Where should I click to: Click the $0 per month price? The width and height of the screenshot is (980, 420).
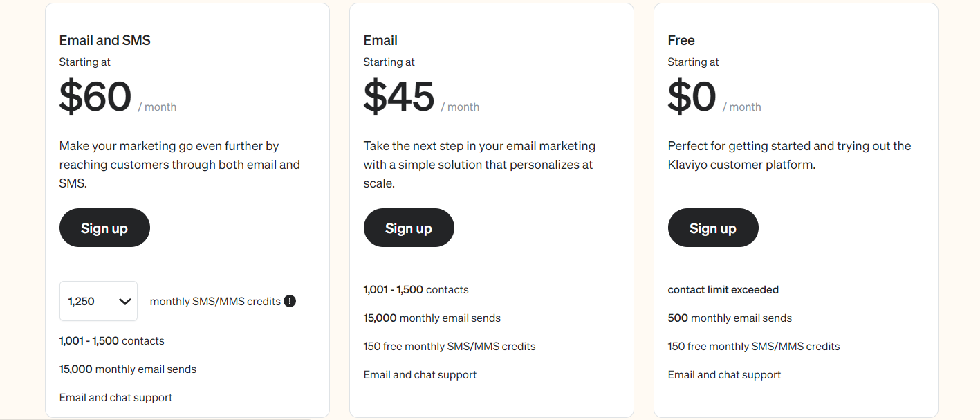point(714,97)
